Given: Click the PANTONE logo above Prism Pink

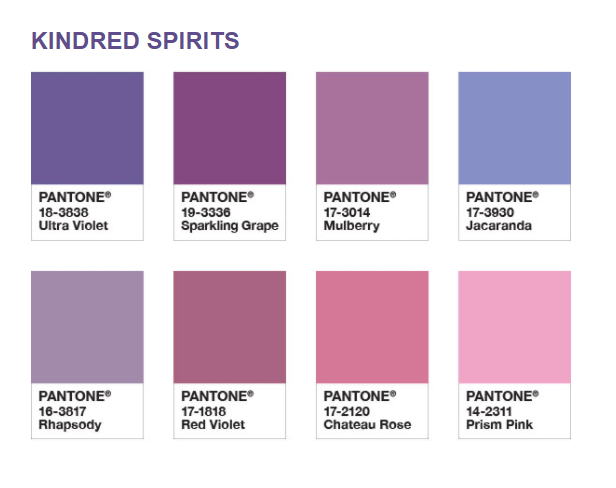Looking at the screenshot, I should [502, 396].
